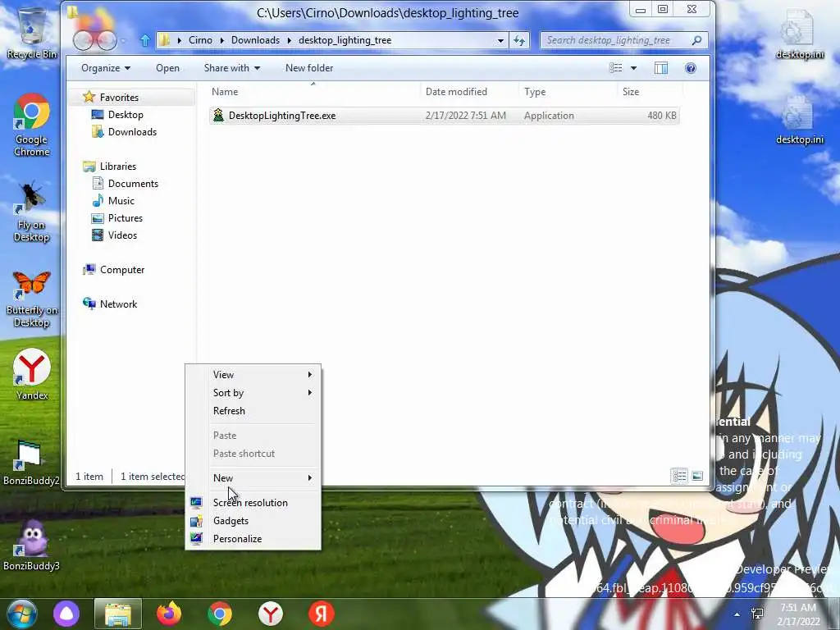Switch to details view in status bar
The height and width of the screenshot is (630, 840).
[680, 476]
